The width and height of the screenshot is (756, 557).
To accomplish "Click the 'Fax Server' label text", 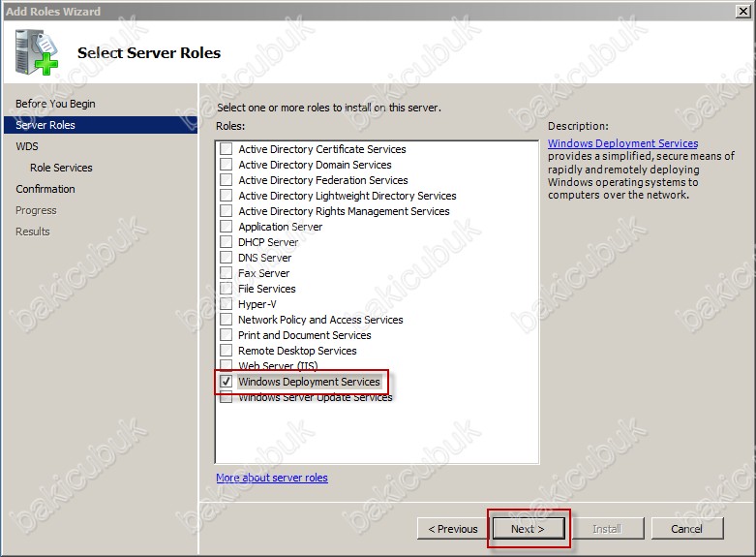I will pyautogui.click(x=263, y=273).
